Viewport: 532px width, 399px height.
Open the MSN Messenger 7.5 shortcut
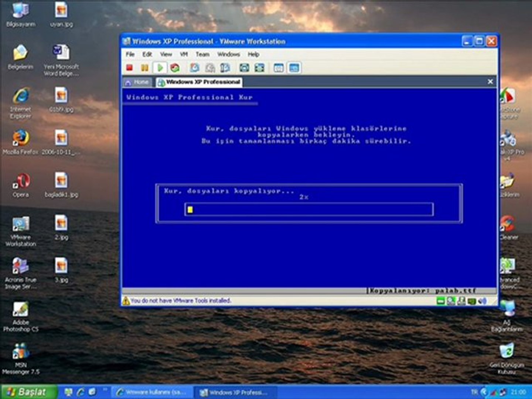21,359
